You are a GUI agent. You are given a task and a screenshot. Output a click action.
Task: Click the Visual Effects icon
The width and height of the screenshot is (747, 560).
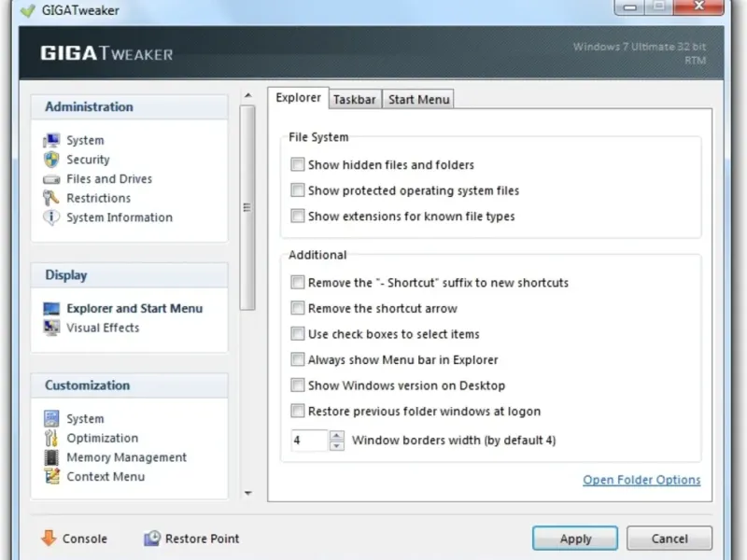tap(51, 328)
